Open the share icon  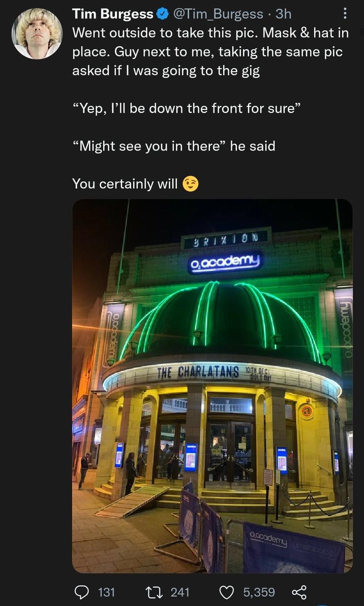(299, 592)
